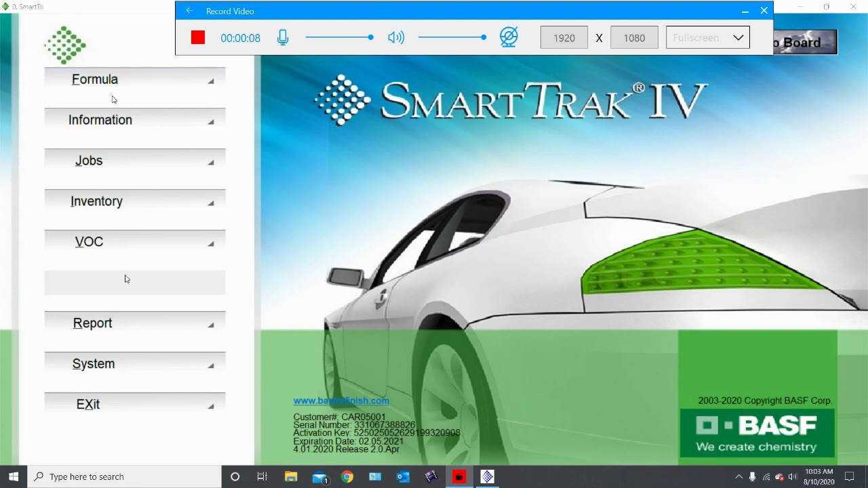Open the Formula menu
The width and height of the screenshot is (868, 488).
(135, 79)
